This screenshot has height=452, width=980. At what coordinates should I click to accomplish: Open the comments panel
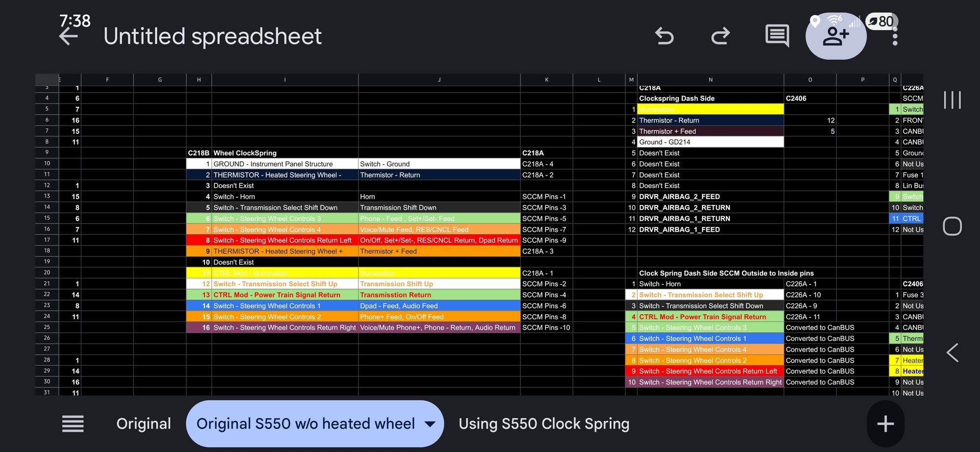776,36
